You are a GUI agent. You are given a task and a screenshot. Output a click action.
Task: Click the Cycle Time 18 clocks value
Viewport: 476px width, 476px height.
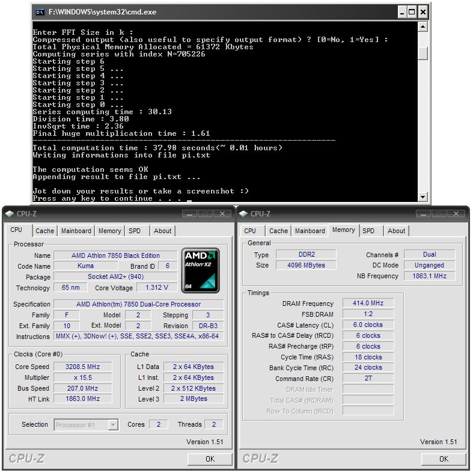368,357
